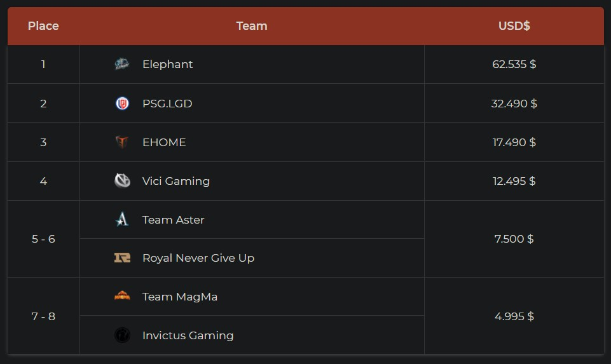The height and width of the screenshot is (364, 611).
Task: Open the PSG.LGD team link
Action: (x=167, y=103)
